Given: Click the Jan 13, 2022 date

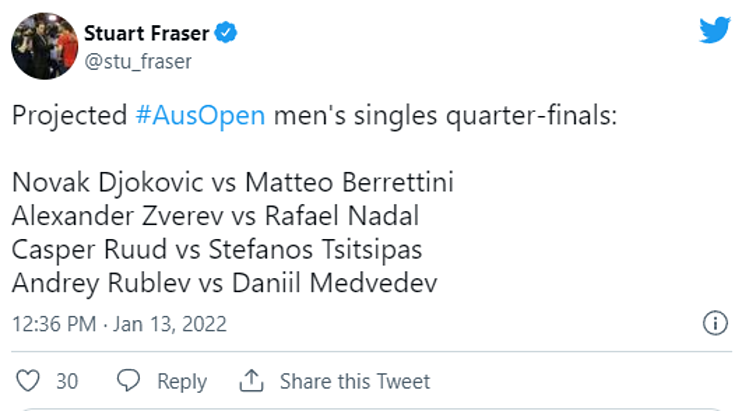Looking at the screenshot, I should click(x=170, y=325).
